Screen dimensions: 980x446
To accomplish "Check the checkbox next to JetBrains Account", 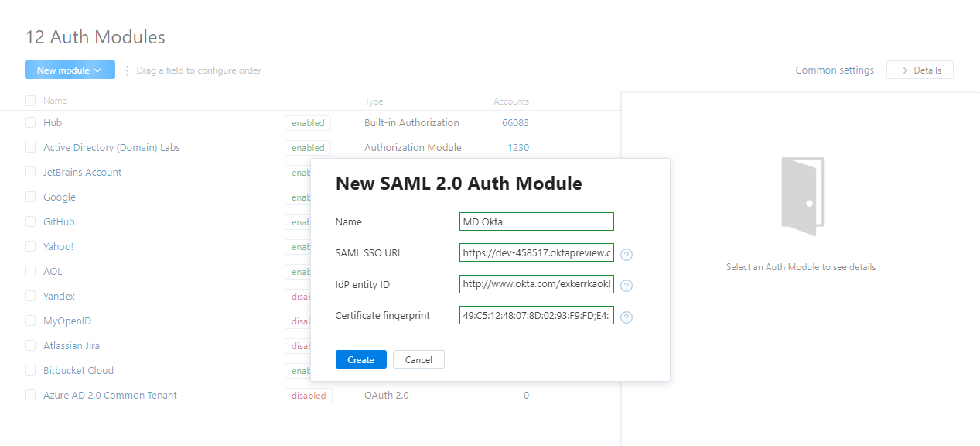I will point(29,172).
